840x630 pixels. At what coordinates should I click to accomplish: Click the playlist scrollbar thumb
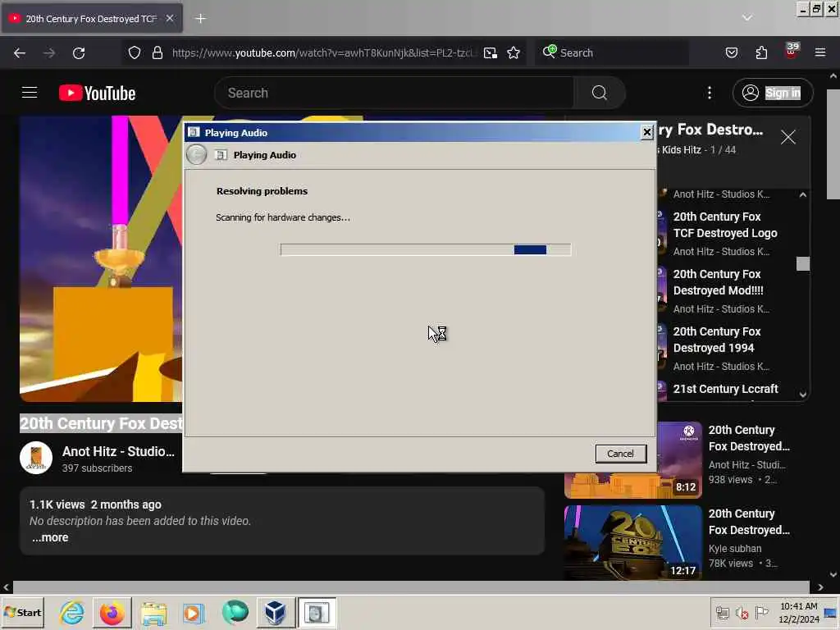pyautogui.click(x=802, y=263)
